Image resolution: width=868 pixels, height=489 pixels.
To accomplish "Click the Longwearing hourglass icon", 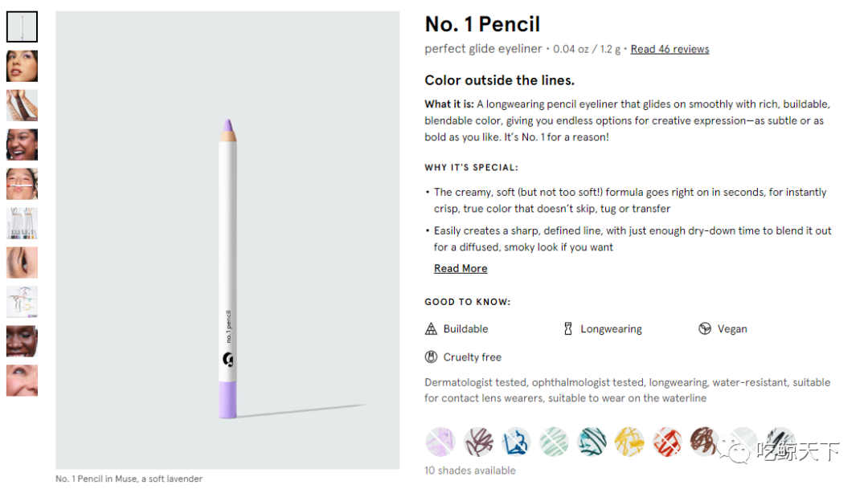I will 568,329.
